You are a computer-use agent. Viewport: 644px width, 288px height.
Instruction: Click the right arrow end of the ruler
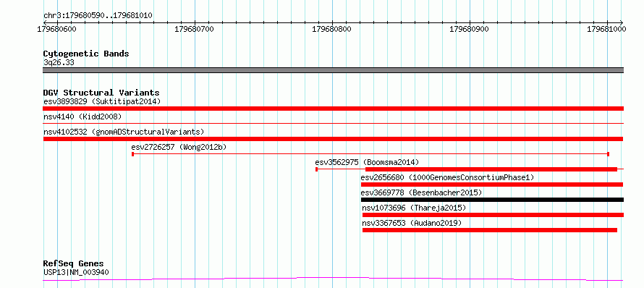click(621, 22)
